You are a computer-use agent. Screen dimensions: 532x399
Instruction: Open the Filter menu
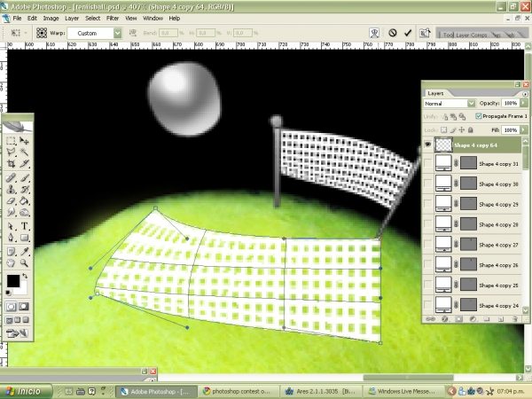click(x=113, y=19)
